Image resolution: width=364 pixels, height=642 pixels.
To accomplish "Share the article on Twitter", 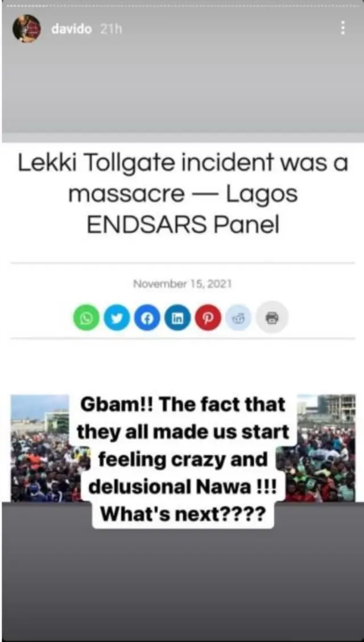I will [x=117, y=318].
